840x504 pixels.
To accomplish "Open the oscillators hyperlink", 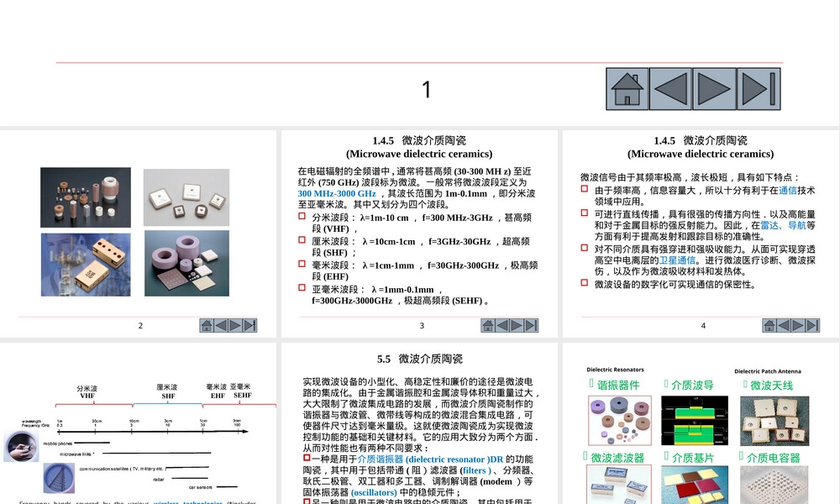I will (x=374, y=492).
